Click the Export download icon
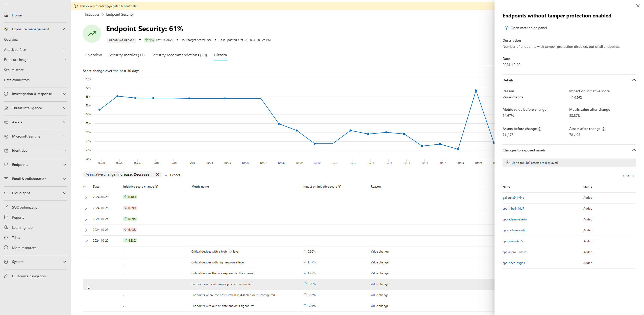This screenshot has width=644, height=315. coord(166,175)
